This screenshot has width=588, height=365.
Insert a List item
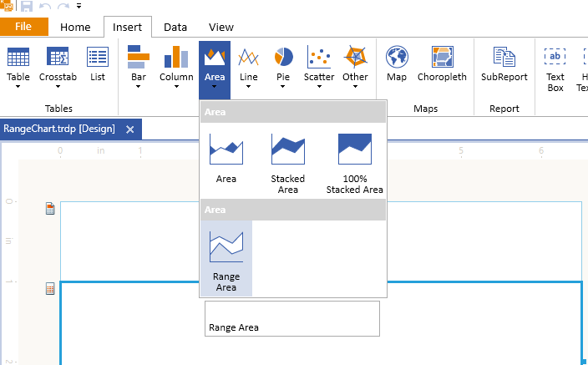click(98, 63)
